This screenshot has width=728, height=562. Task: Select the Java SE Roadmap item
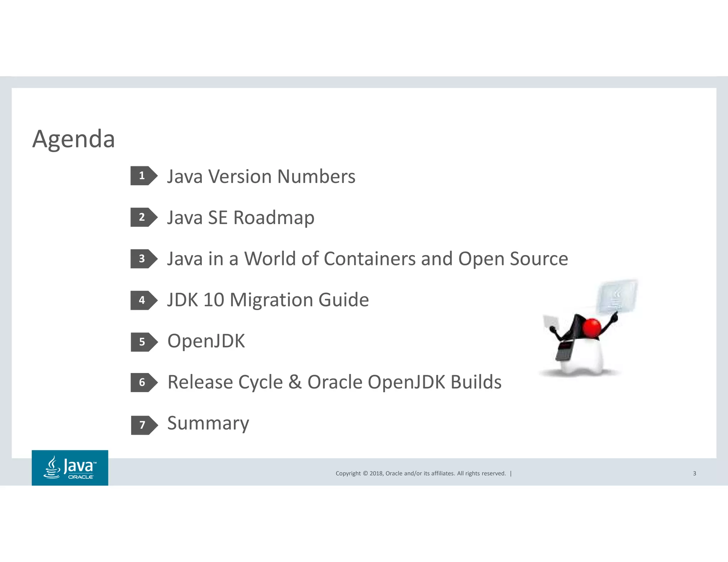pos(241,217)
